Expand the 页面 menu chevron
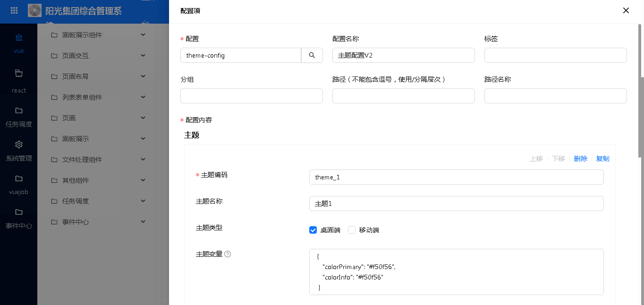 143,118
